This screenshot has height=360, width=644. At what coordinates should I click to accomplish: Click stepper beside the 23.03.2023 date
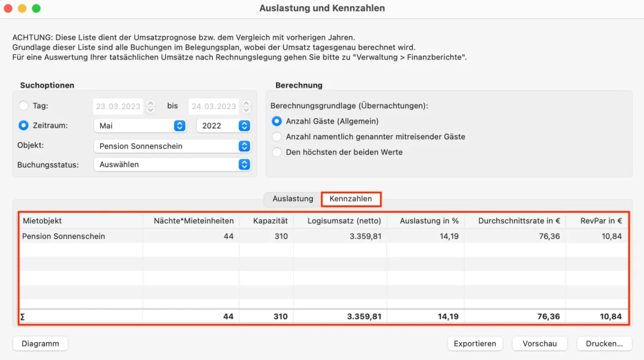pos(150,106)
